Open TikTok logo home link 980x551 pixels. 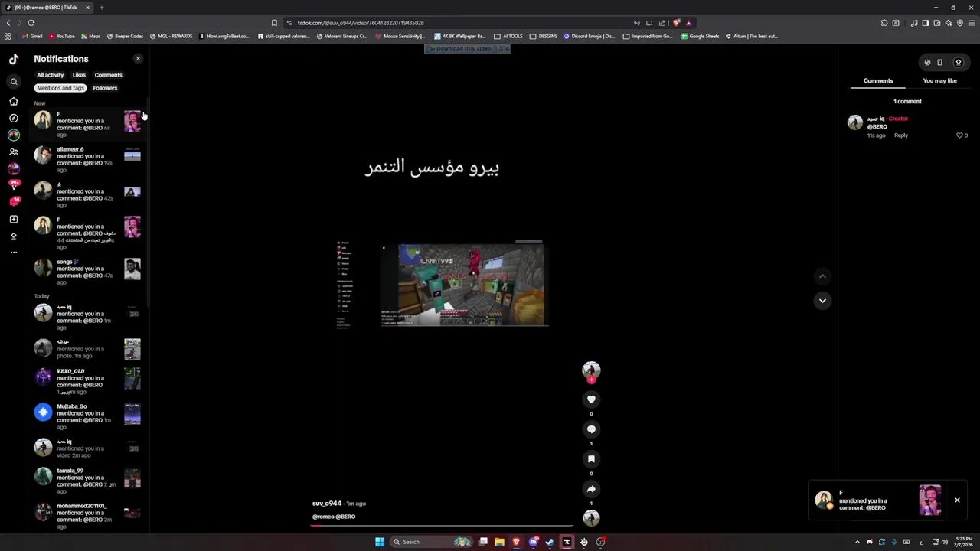14,59
